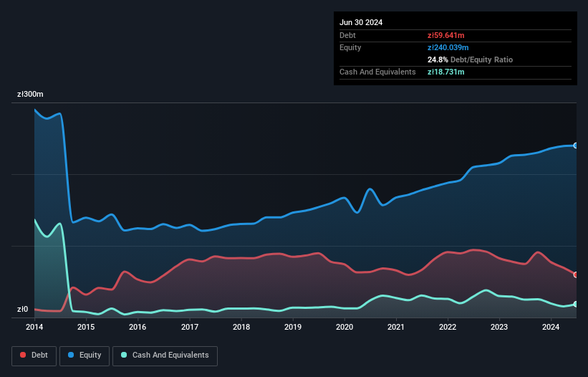Select the teal Cash end-of-line marker

coord(576,304)
